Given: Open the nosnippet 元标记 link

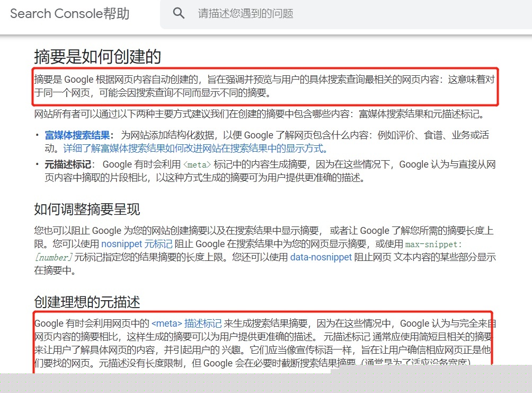Looking at the screenshot, I should point(137,244).
